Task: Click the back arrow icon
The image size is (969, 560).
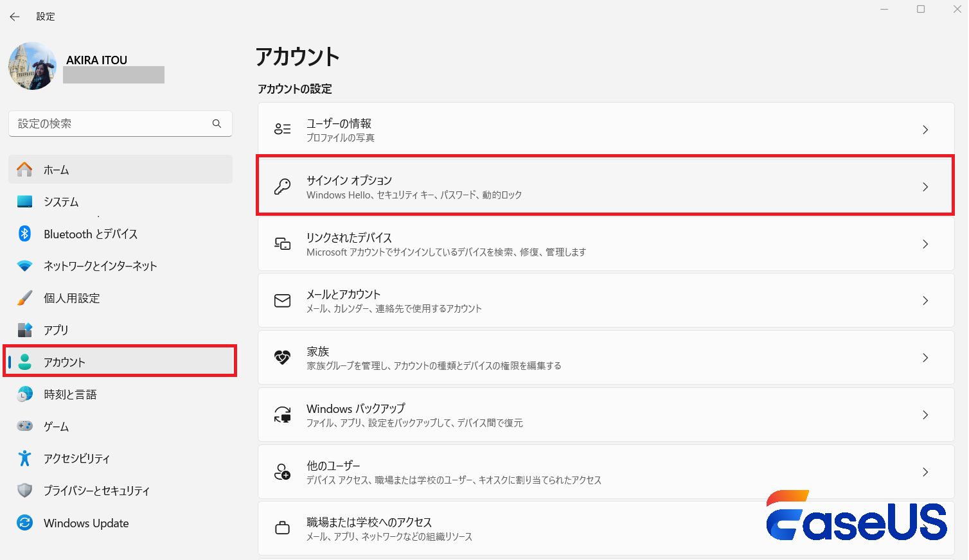Action: tap(15, 17)
